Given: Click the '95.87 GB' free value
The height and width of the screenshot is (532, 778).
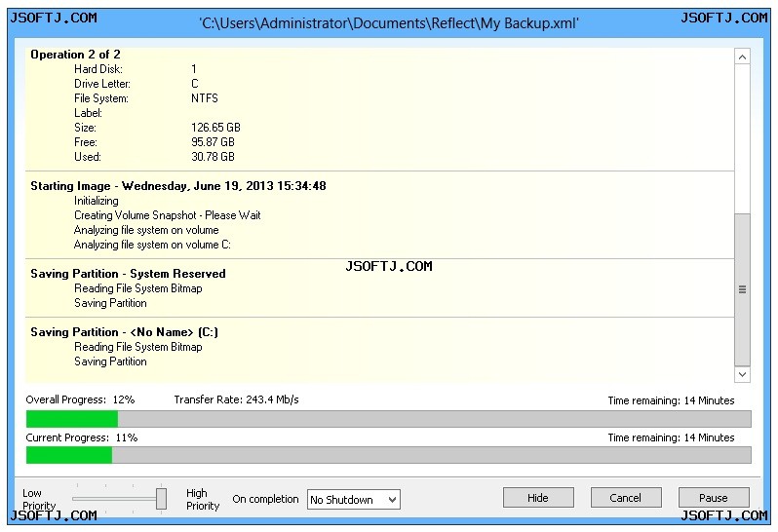Looking at the screenshot, I should (x=213, y=142).
